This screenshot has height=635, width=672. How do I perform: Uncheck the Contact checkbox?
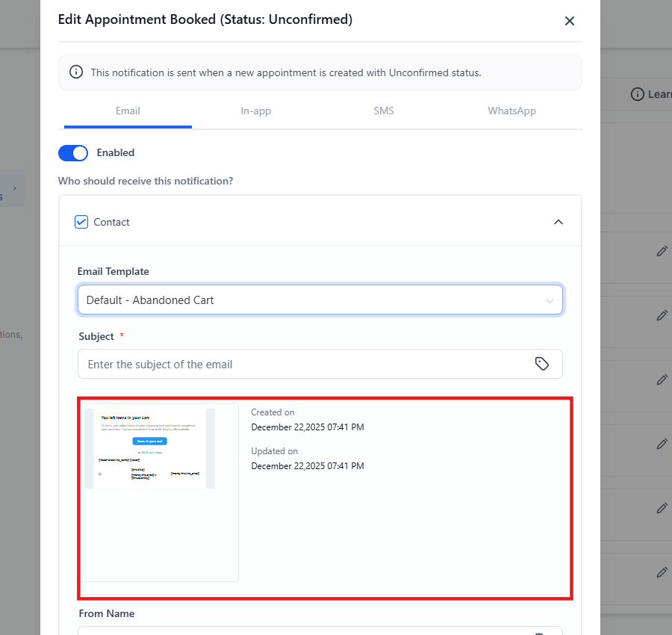[x=81, y=222]
